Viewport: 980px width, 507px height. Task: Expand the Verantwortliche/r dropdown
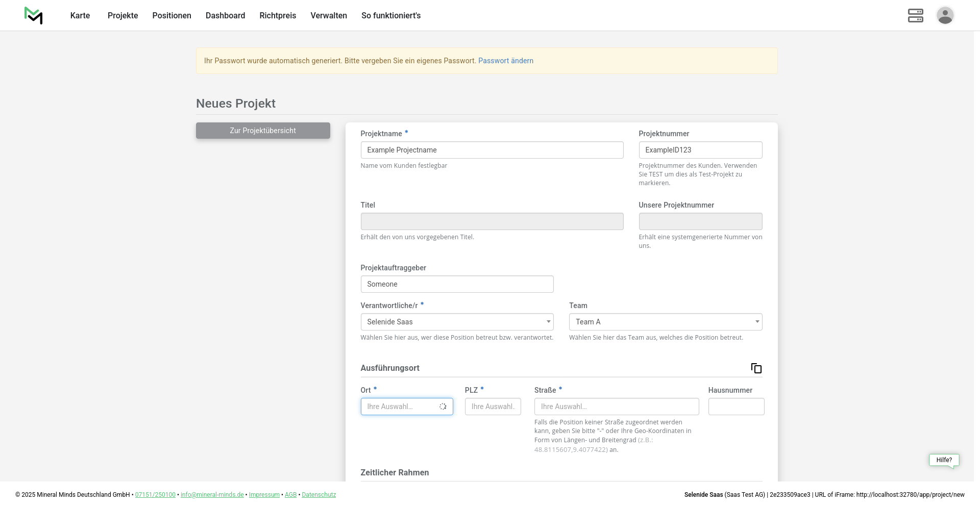457,322
